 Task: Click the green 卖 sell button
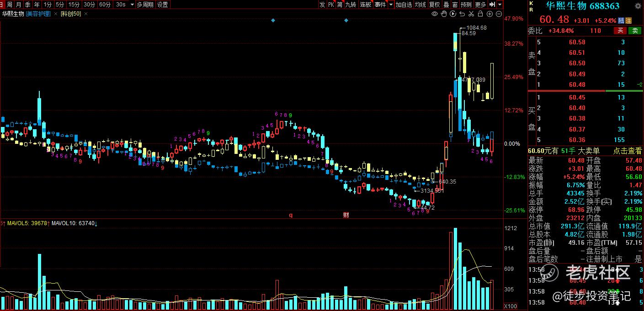(x=635, y=31)
